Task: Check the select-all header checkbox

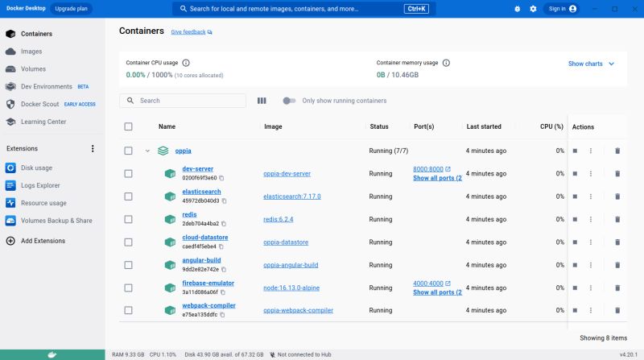Action: click(x=129, y=126)
